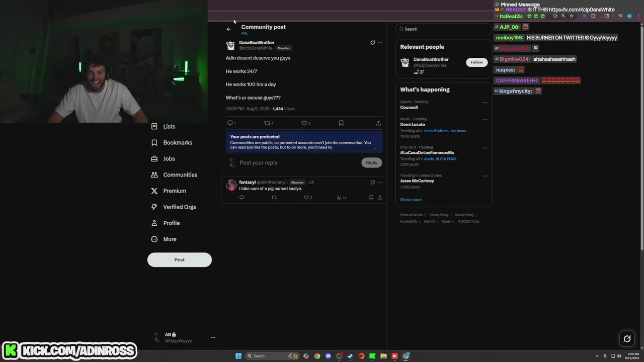The width and height of the screenshot is (644, 362).
Task: Bookmark this page with browser star icon
Action: pyautogui.click(x=572, y=16)
